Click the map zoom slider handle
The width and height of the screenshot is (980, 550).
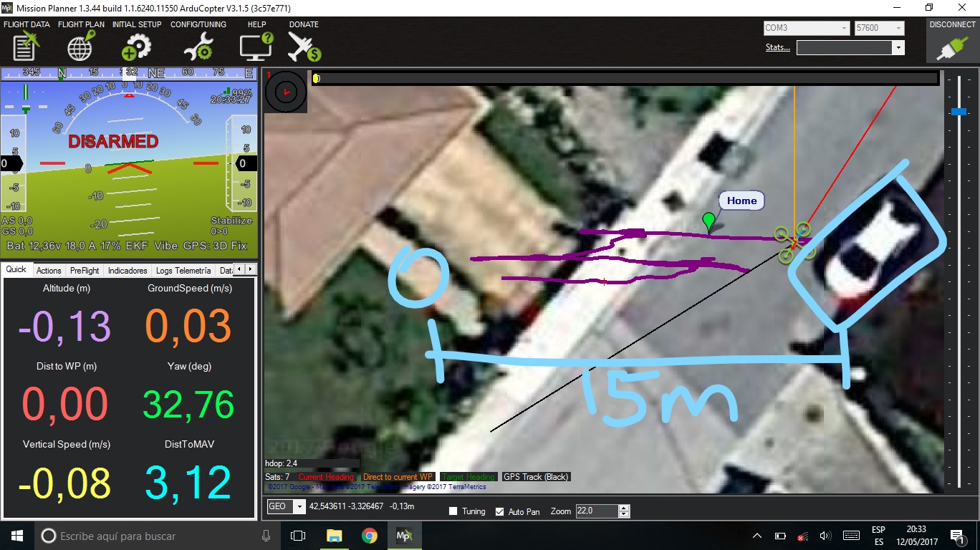pyautogui.click(x=959, y=112)
